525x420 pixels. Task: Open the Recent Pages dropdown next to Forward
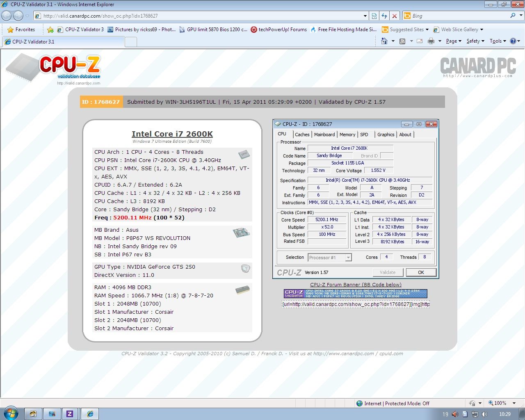pos(27,16)
